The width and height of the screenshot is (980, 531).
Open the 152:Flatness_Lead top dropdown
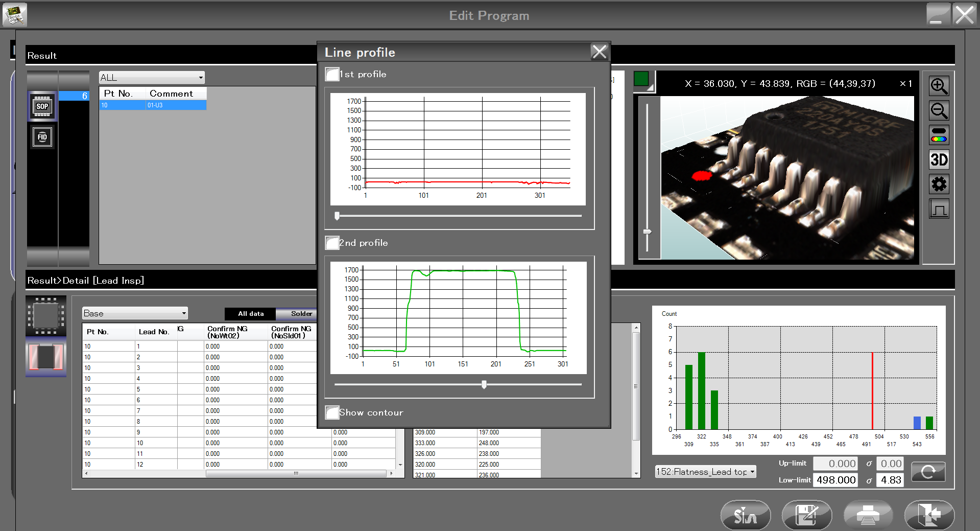pyautogui.click(x=705, y=472)
